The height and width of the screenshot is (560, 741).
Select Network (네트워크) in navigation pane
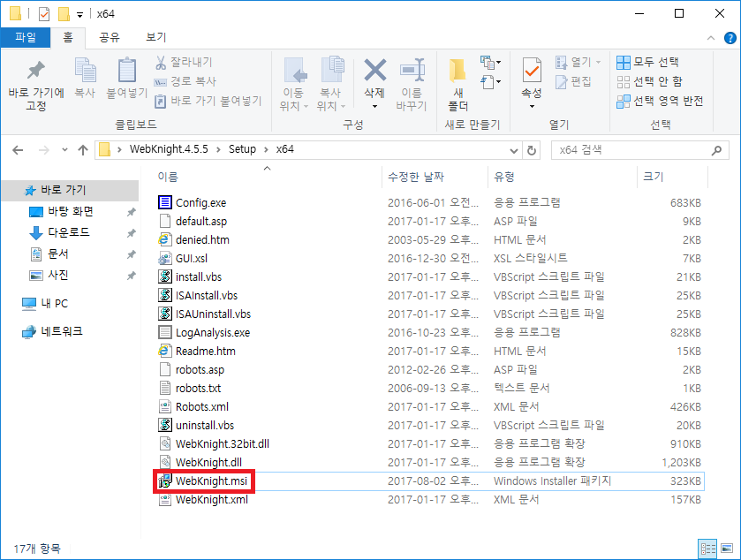coord(62,331)
